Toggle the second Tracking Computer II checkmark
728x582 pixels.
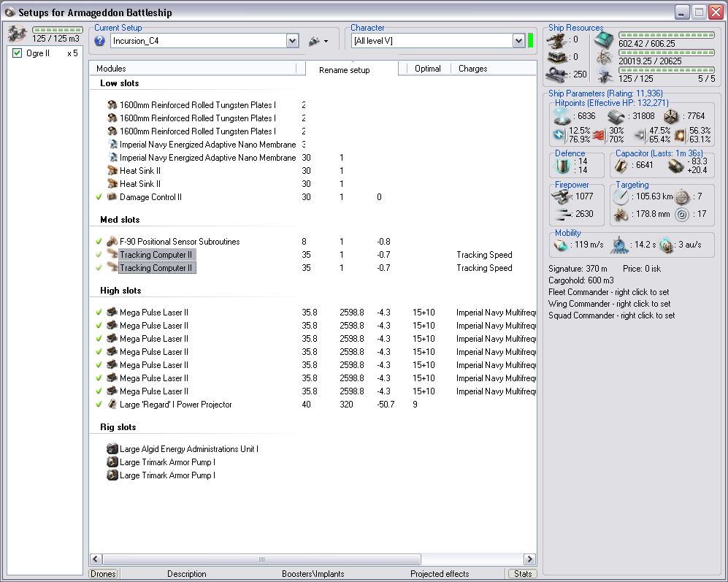coord(99,267)
